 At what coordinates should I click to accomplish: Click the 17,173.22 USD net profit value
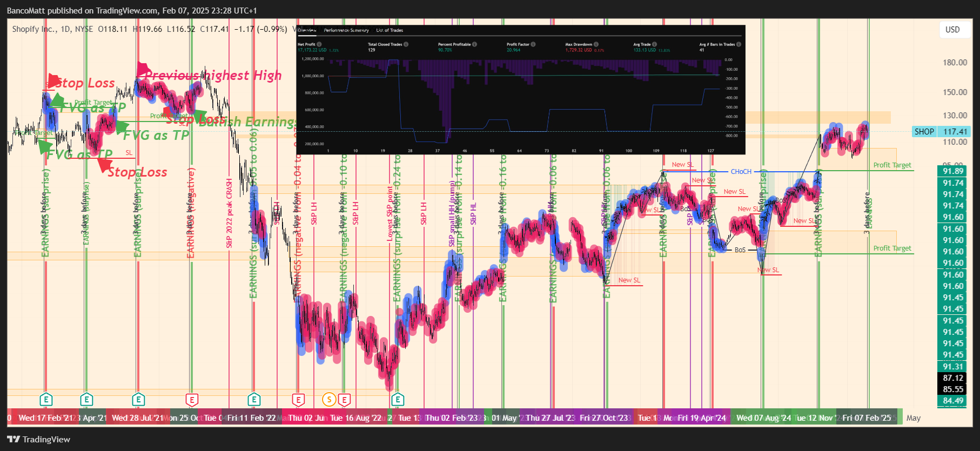312,50
